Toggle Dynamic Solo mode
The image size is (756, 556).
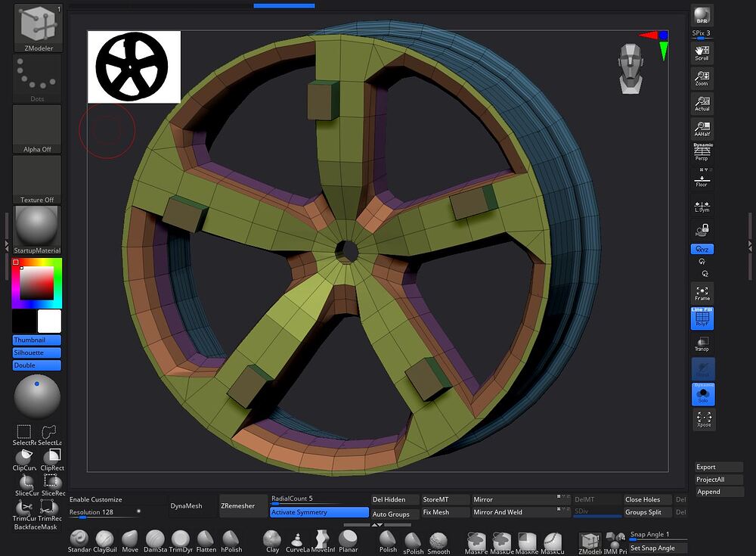pyautogui.click(x=703, y=394)
